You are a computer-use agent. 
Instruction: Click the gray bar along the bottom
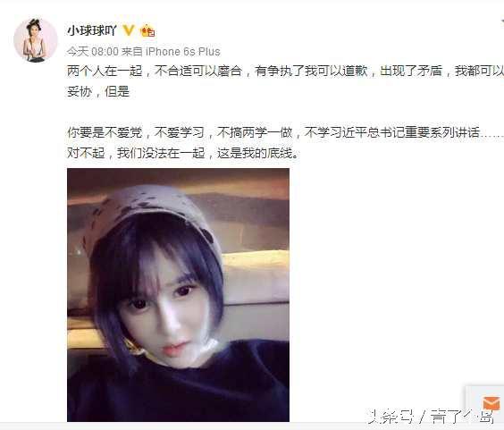(252, 426)
